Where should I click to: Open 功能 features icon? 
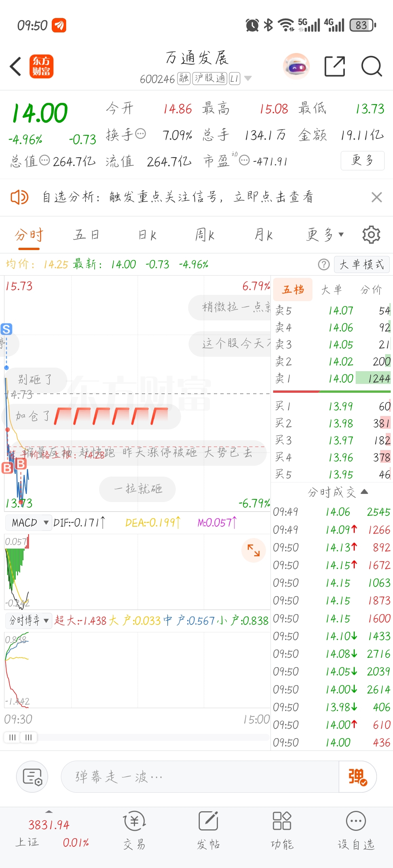tap(282, 830)
